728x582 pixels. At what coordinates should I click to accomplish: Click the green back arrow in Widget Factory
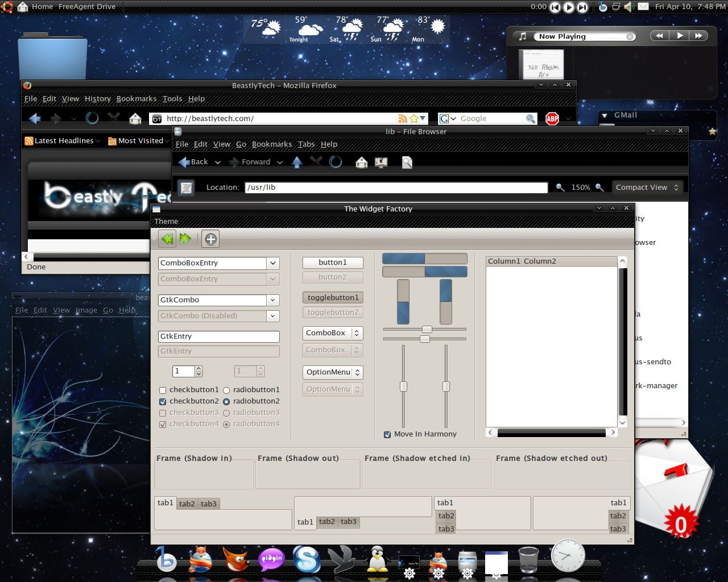[x=167, y=239]
